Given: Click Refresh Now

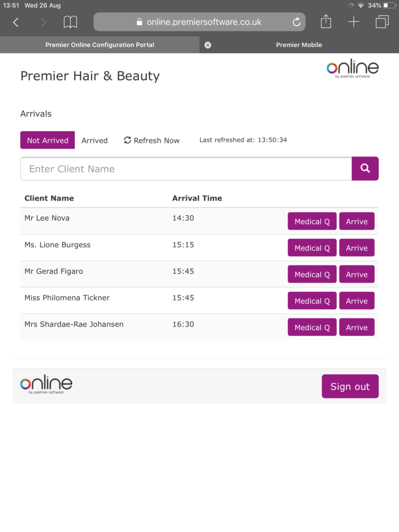Looking at the screenshot, I should pyautogui.click(x=152, y=140).
